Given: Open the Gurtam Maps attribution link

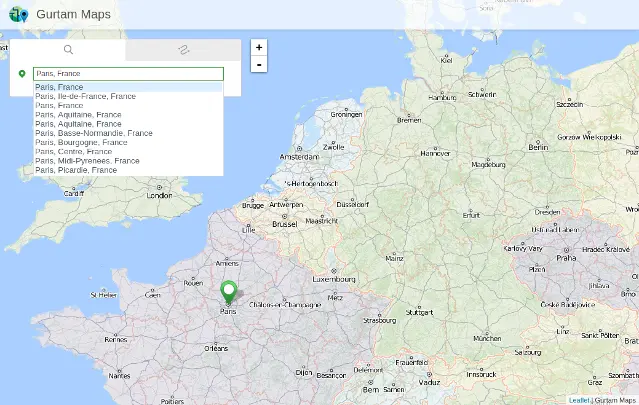Looking at the screenshot, I should point(615,401).
